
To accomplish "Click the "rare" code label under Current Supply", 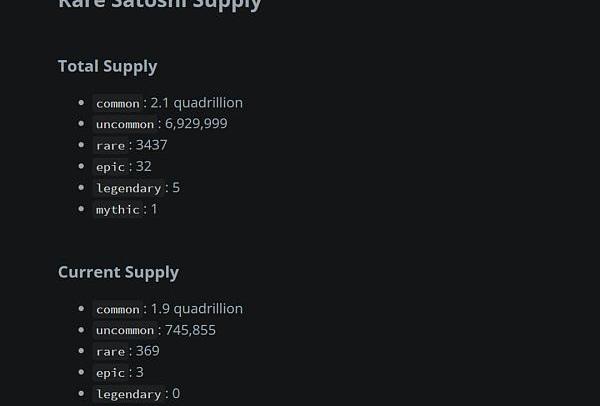I will click(x=111, y=351).
